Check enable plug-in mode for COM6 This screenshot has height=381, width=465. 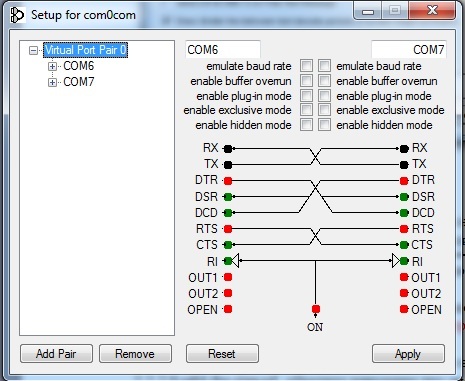click(306, 96)
